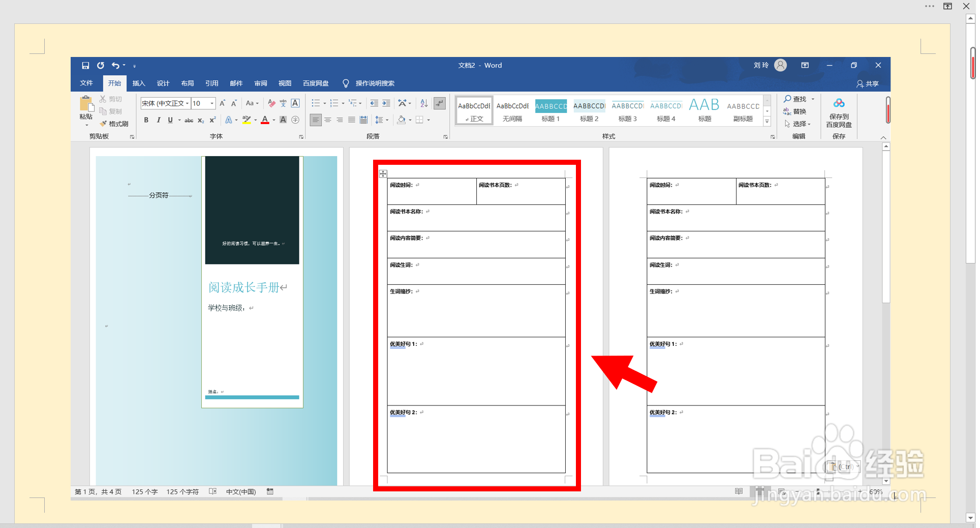Switch to the Design (设计) tab
This screenshot has height=528, width=980.
pos(163,83)
